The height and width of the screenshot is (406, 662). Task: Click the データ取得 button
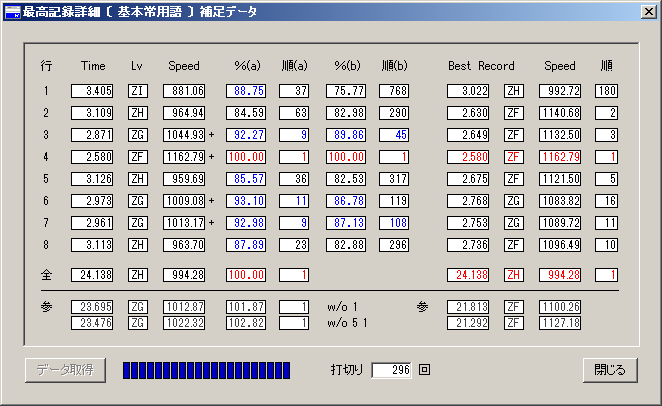pyautogui.click(x=65, y=370)
